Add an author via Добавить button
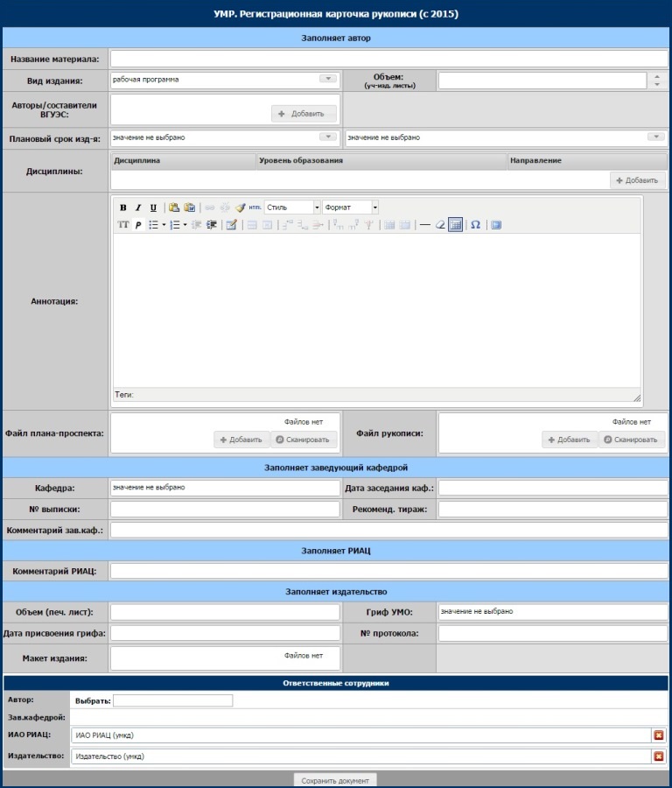Viewport: 672px width, 788px height. coord(304,114)
